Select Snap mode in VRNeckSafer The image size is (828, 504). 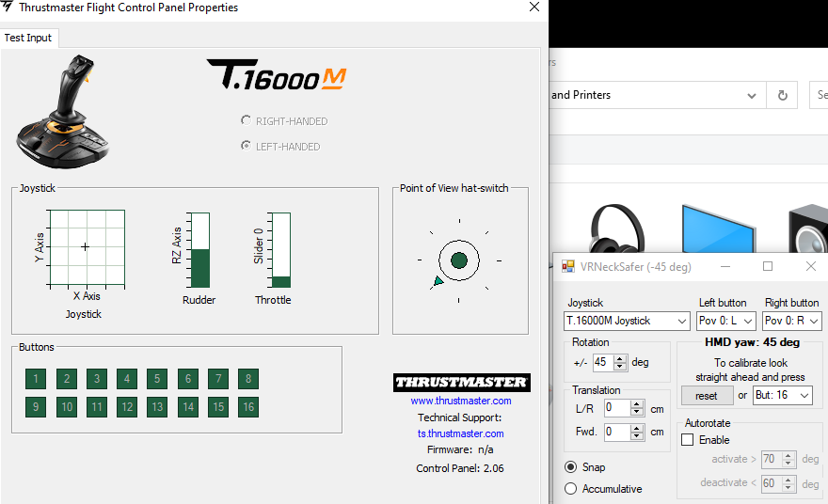click(x=570, y=467)
